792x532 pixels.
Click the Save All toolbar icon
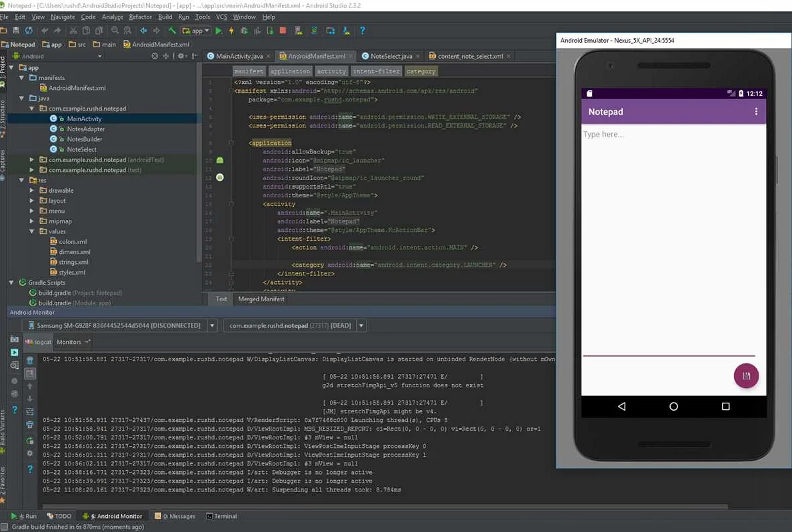point(15,31)
